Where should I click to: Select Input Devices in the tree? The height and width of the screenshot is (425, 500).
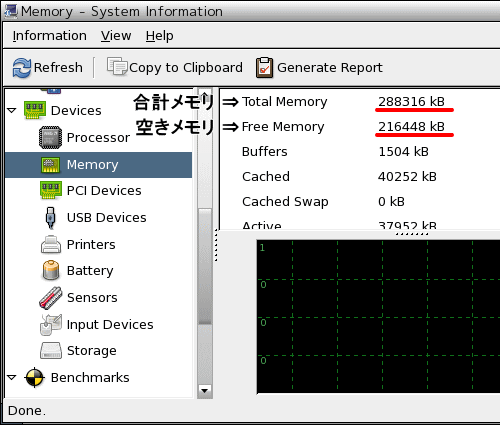pyautogui.click(x=110, y=324)
